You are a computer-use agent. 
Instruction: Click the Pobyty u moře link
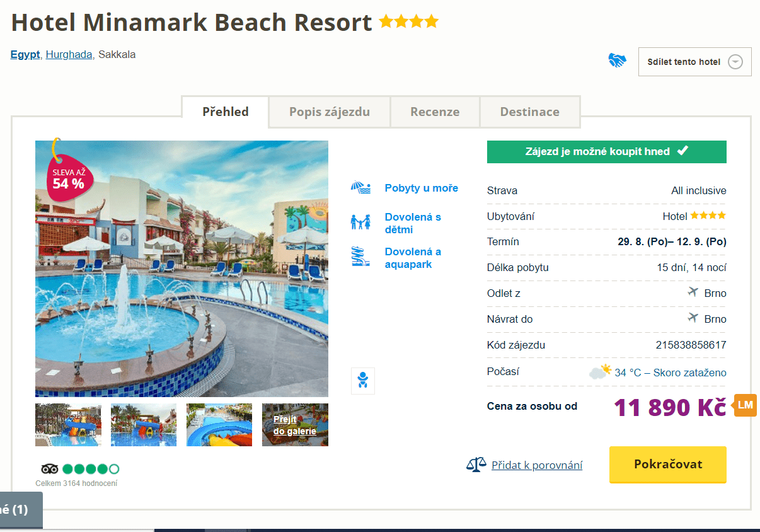point(422,188)
